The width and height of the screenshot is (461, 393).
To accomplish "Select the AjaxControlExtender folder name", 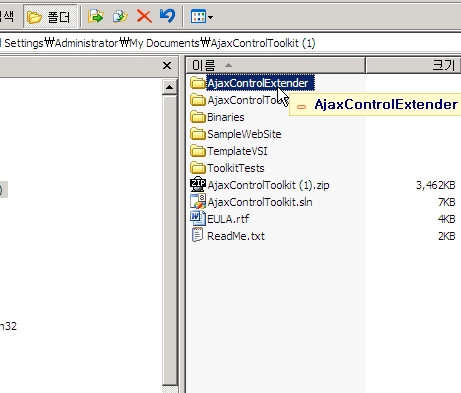I will 260,83.
